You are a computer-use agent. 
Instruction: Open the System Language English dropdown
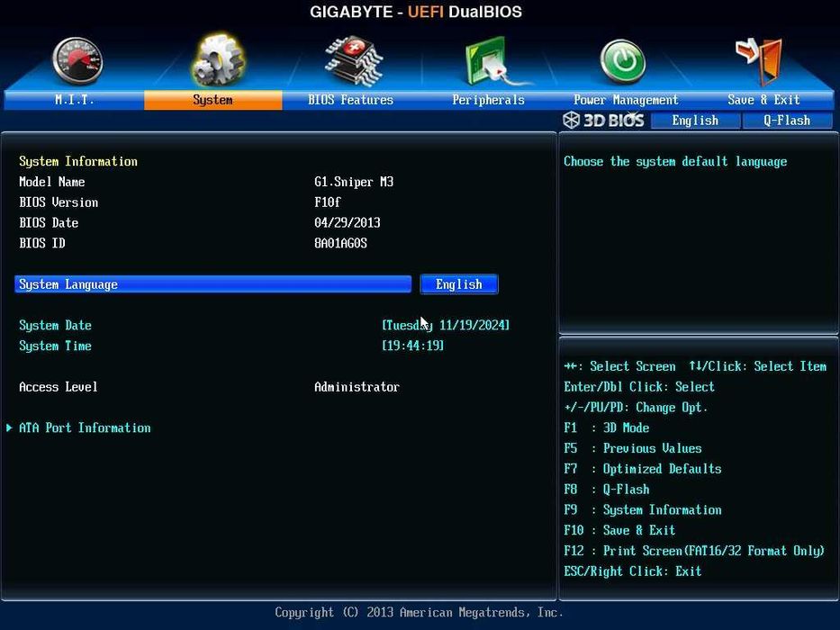pos(459,284)
